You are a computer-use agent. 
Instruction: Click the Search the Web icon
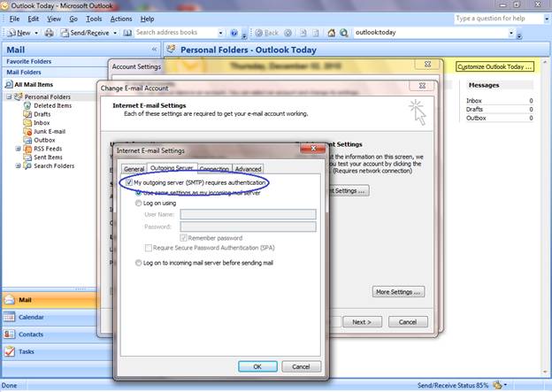pos(344,33)
